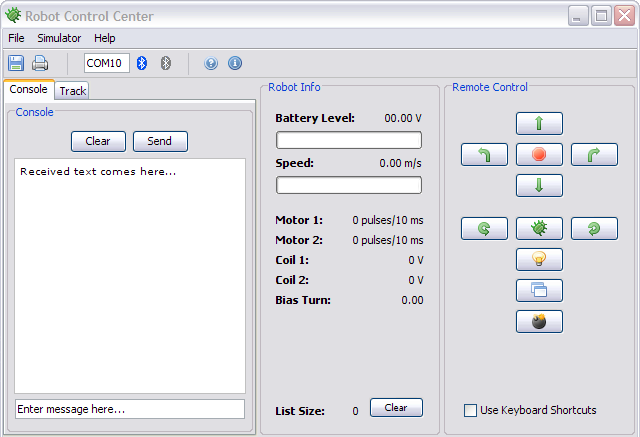
Task: Select the Console tab
Action: coord(29,89)
